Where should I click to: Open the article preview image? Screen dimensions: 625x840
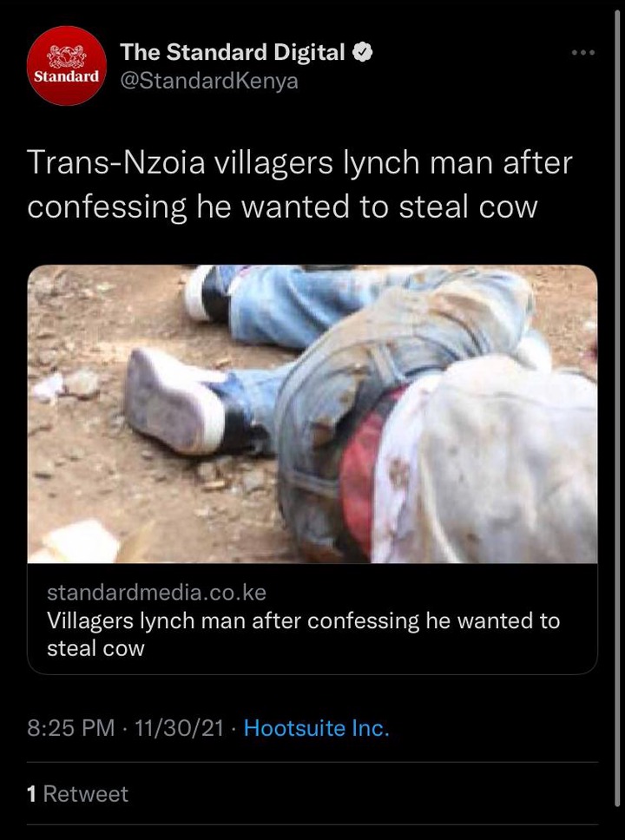tap(312, 414)
